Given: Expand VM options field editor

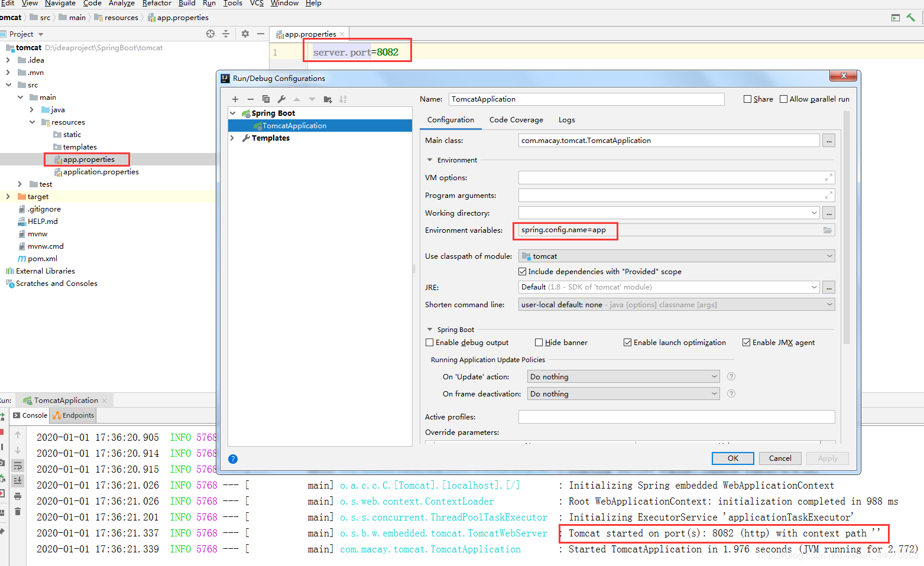Looking at the screenshot, I should (828, 177).
